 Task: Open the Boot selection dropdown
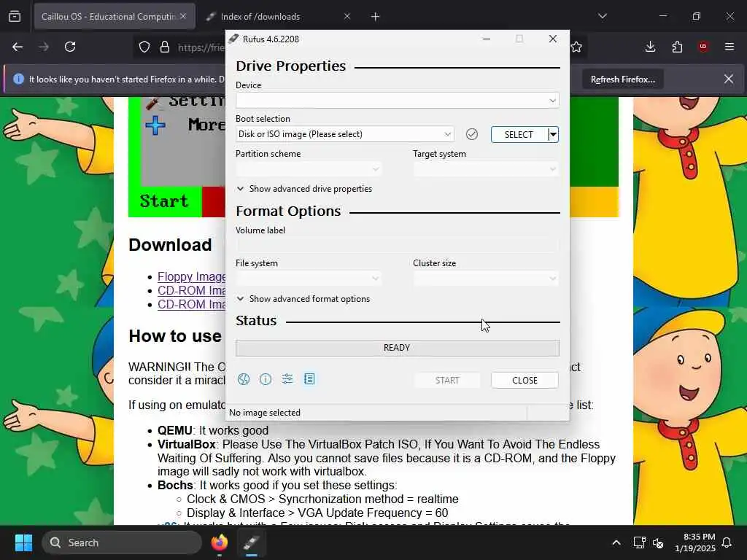(345, 134)
